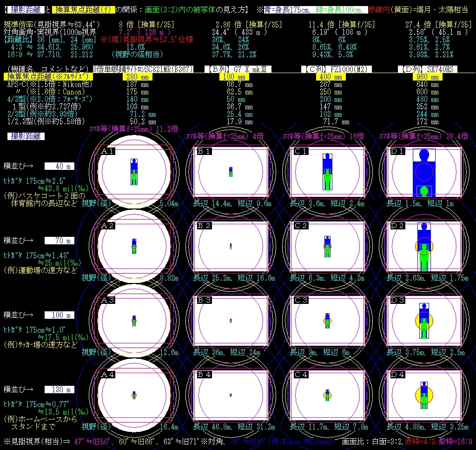Open the A4 view panel

(x=134, y=395)
